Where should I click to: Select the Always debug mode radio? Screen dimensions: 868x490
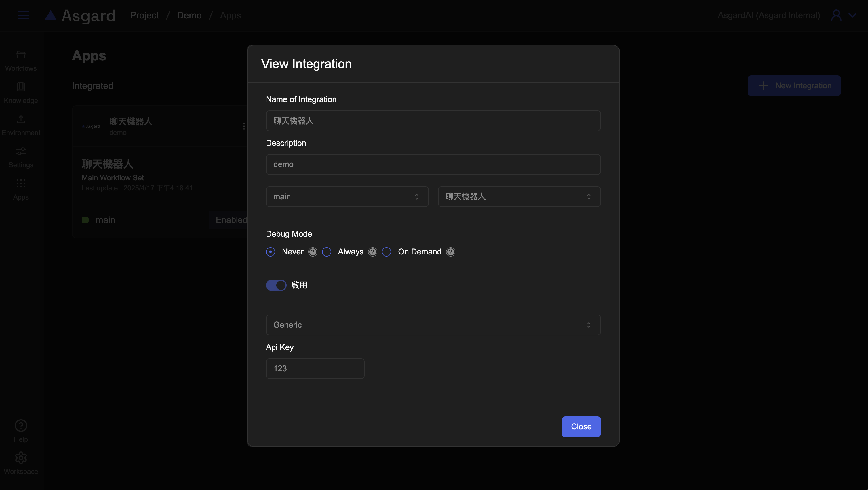[x=327, y=252]
